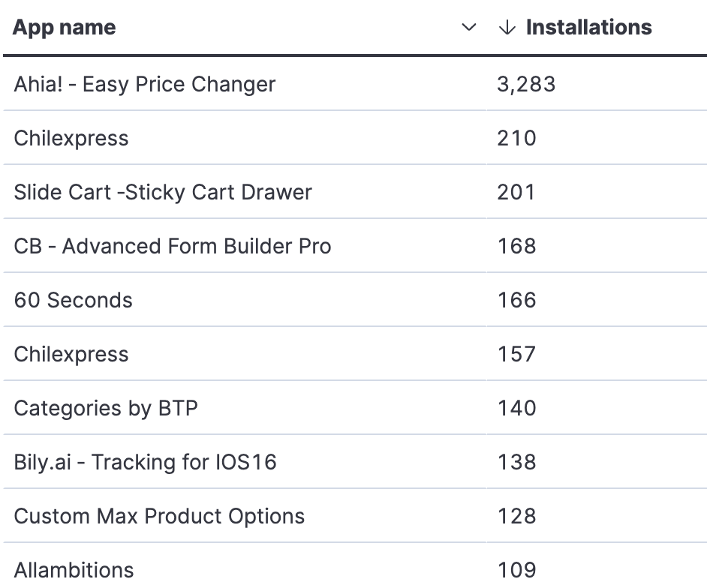
Task: Click CB - Advanced Form Builder Pro
Action: click(173, 246)
